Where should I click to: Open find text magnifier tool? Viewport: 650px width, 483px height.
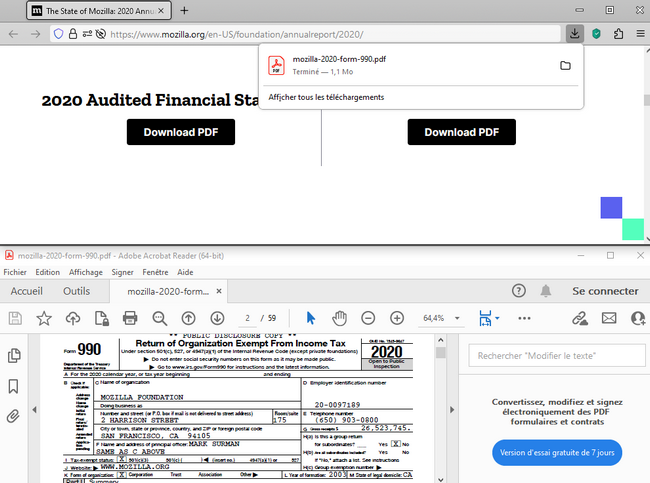click(x=160, y=318)
